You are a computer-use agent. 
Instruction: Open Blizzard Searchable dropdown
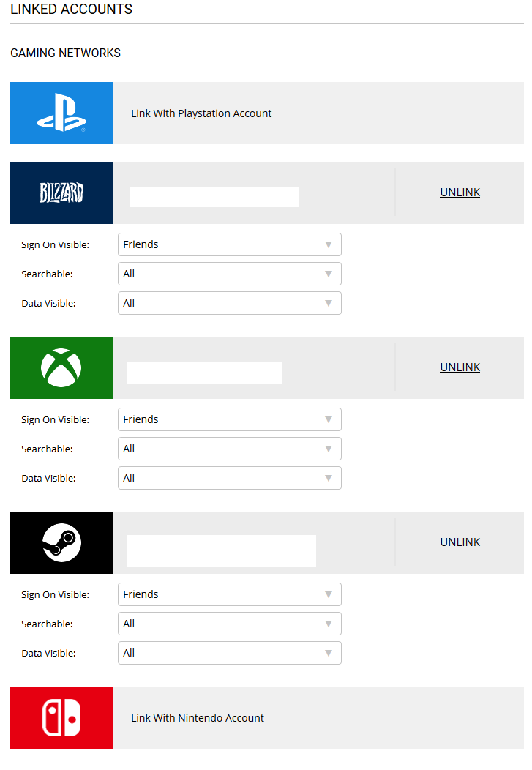pos(230,274)
